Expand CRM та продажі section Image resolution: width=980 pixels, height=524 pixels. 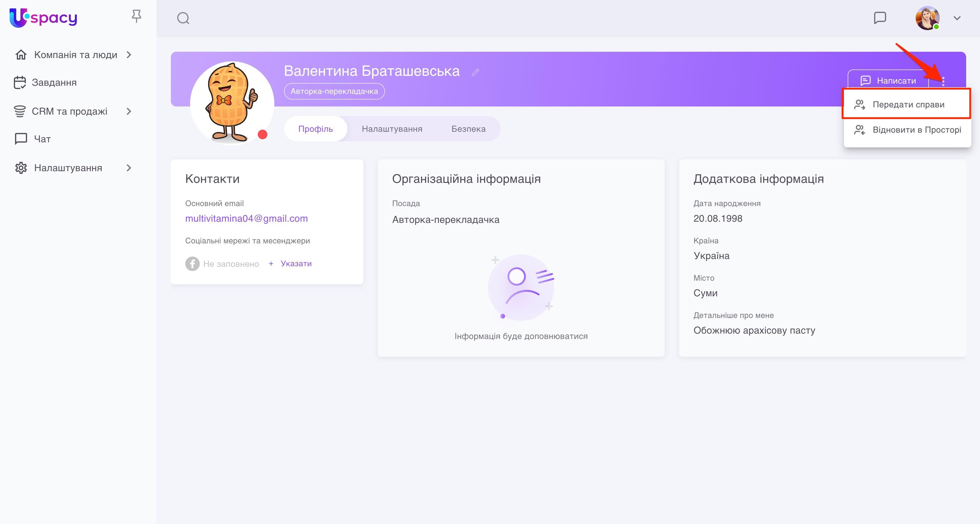pyautogui.click(x=128, y=111)
